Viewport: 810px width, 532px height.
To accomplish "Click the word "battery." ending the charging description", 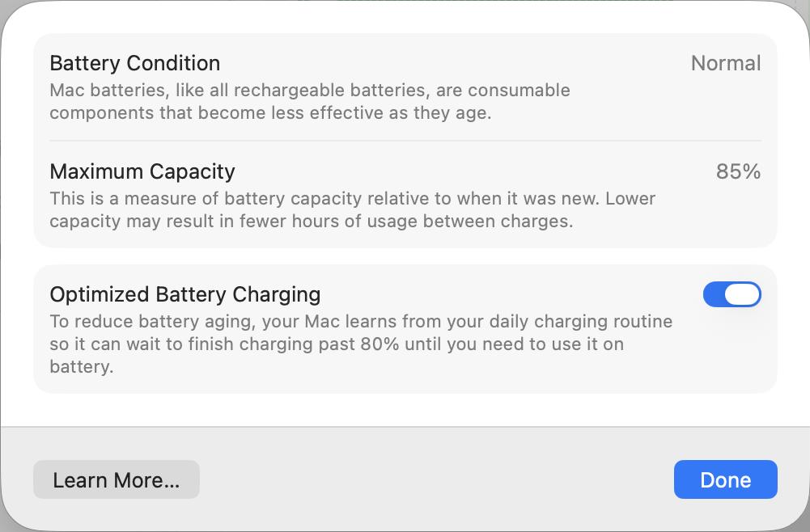I will tap(81, 367).
